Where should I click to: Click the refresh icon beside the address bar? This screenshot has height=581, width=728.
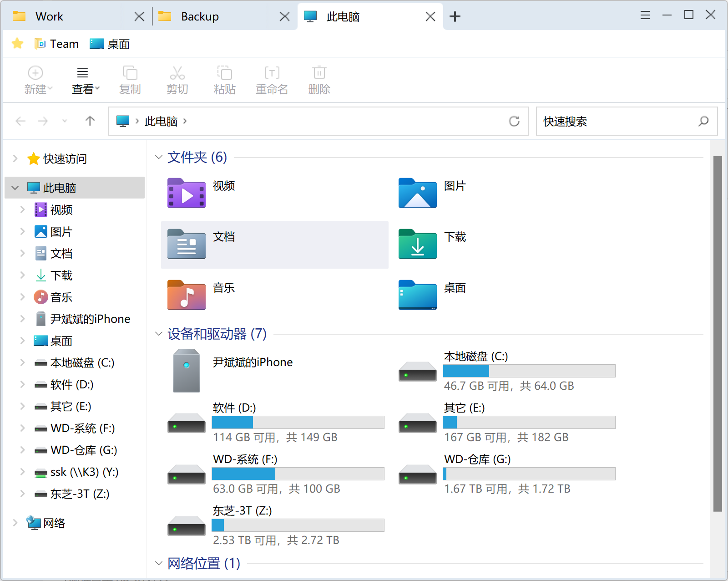click(514, 121)
